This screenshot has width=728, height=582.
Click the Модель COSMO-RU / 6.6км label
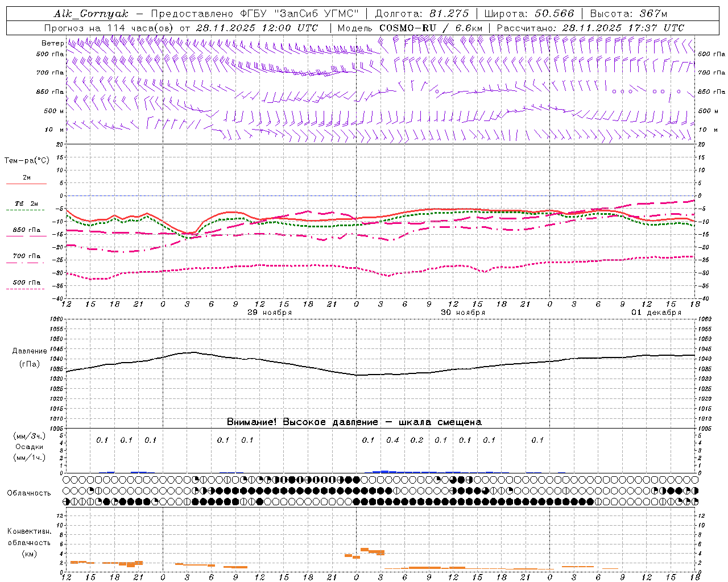click(409, 28)
